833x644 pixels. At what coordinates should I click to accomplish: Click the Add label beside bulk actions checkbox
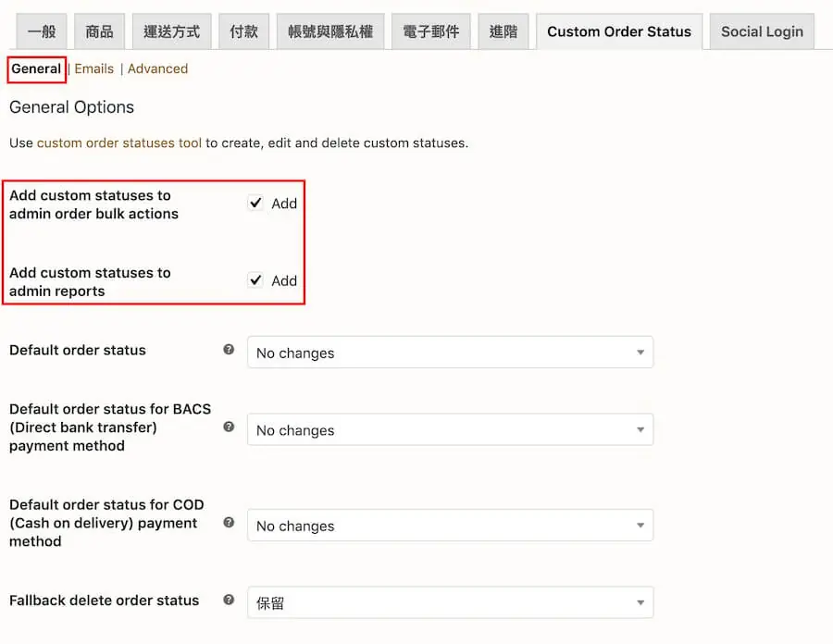pyautogui.click(x=284, y=204)
